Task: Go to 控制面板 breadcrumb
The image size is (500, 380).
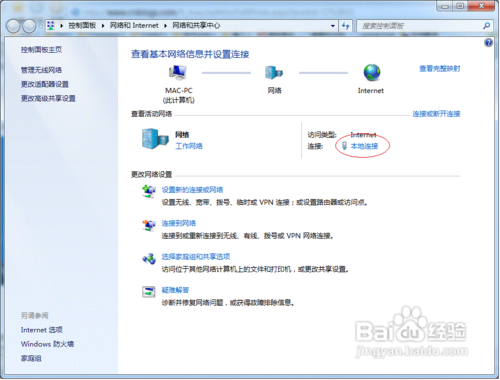Action: tap(82, 26)
